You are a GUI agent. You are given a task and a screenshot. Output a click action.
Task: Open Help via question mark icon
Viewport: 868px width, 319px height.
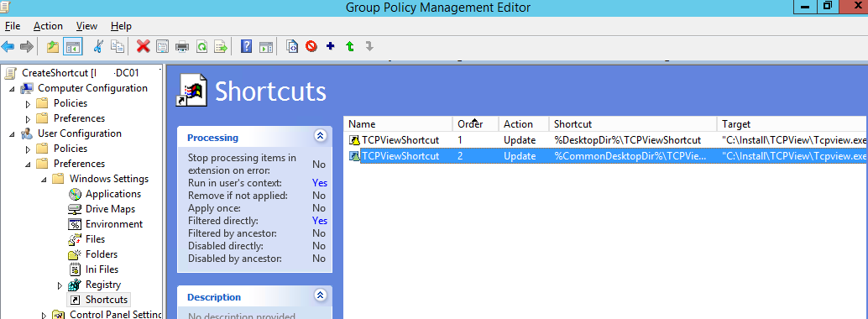[x=246, y=46]
